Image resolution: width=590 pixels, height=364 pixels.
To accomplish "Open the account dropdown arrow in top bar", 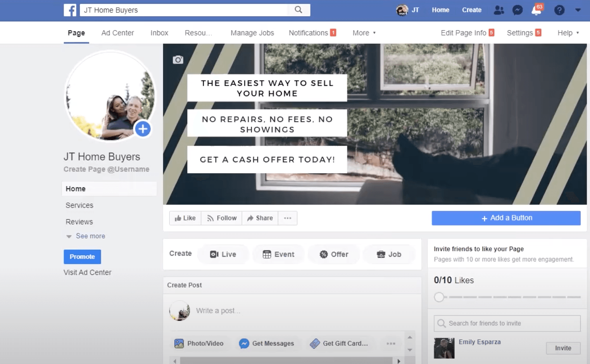I will coord(578,10).
